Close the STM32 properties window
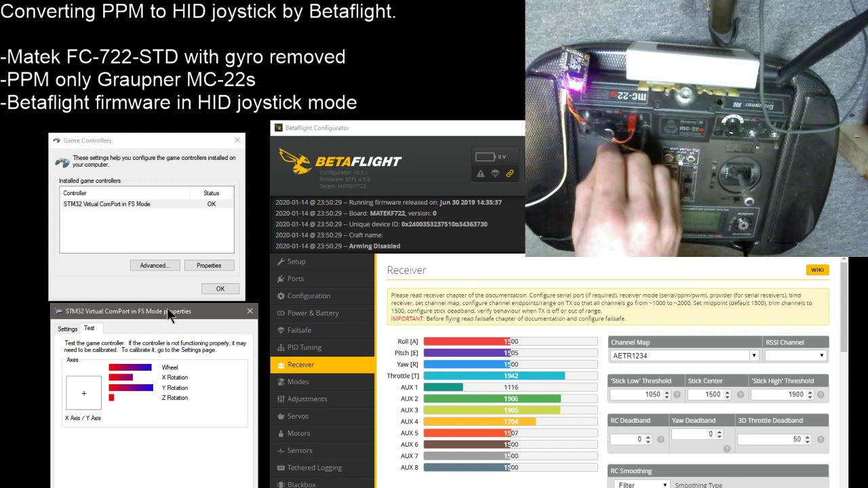 pyautogui.click(x=250, y=311)
